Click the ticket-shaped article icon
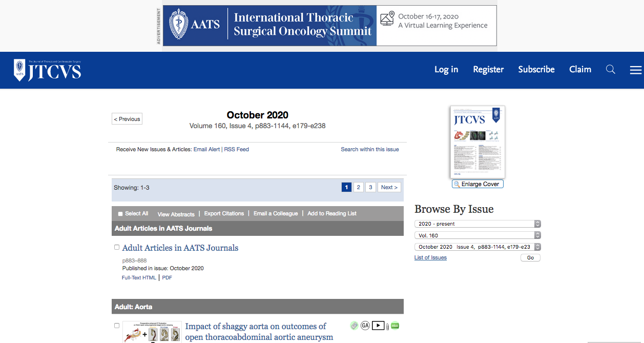 [x=354, y=325]
